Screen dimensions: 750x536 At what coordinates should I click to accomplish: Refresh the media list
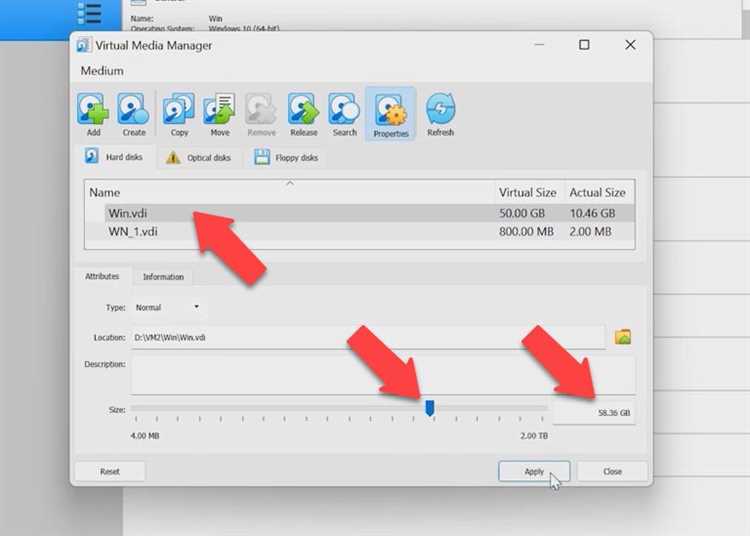coord(440,115)
